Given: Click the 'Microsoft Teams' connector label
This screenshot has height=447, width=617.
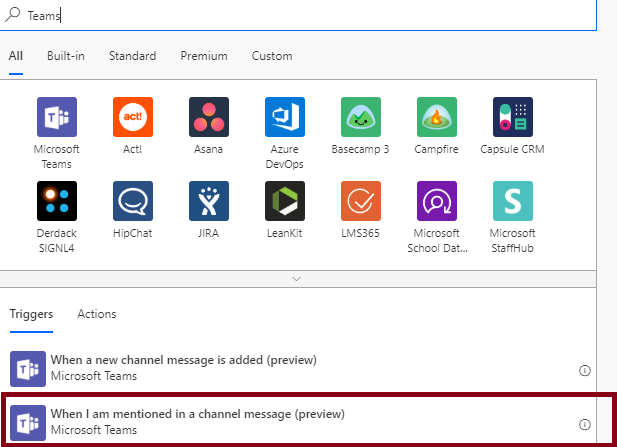Looking at the screenshot, I should click(x=57, y=157).
